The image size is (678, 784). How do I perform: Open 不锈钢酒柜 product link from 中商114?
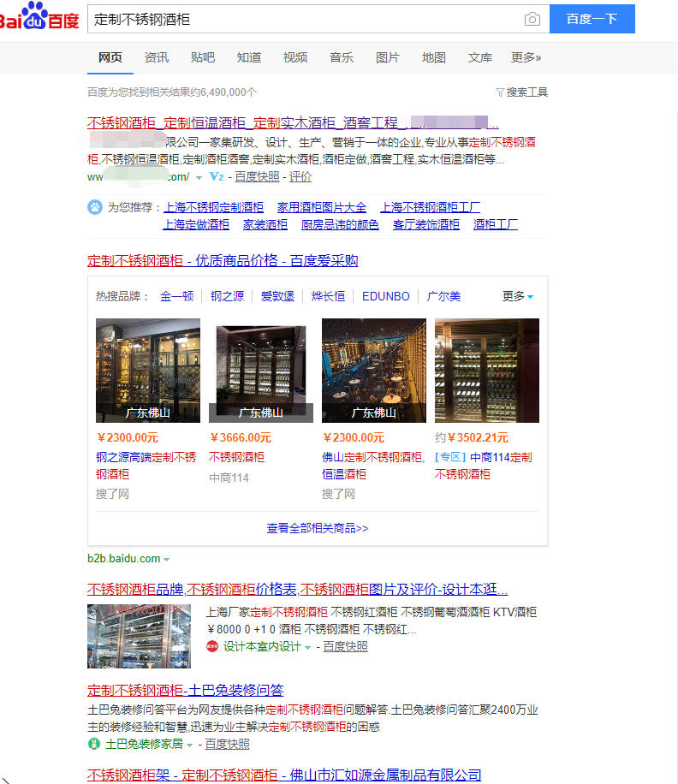click(x=236, y=457)
